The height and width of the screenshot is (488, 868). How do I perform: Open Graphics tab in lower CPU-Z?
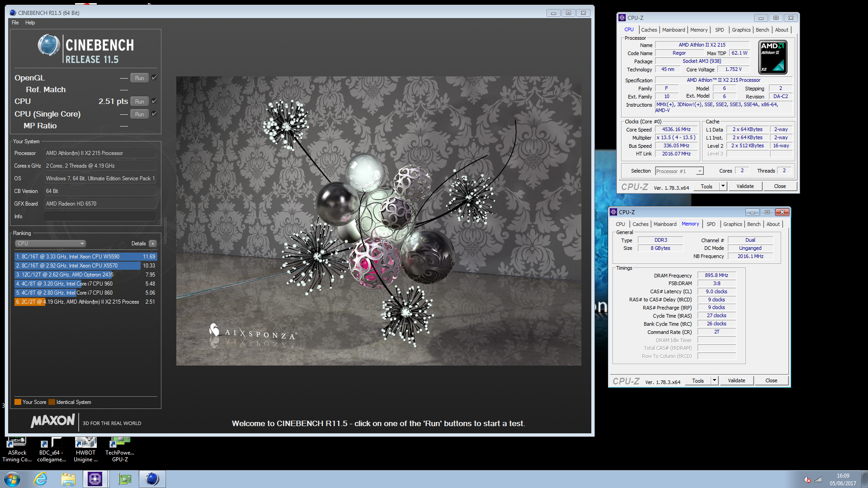click(x=733, y=224)
